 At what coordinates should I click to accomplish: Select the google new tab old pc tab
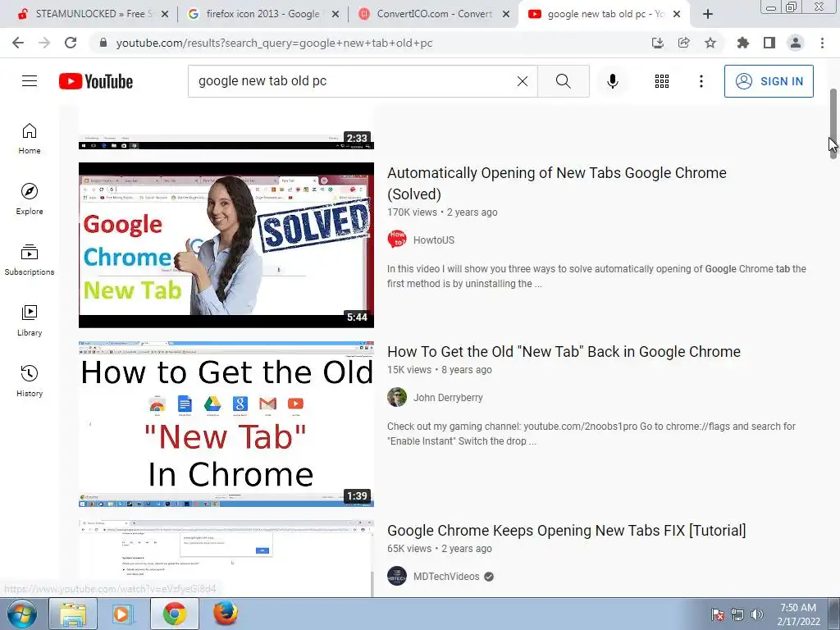(x=605, y=14)
